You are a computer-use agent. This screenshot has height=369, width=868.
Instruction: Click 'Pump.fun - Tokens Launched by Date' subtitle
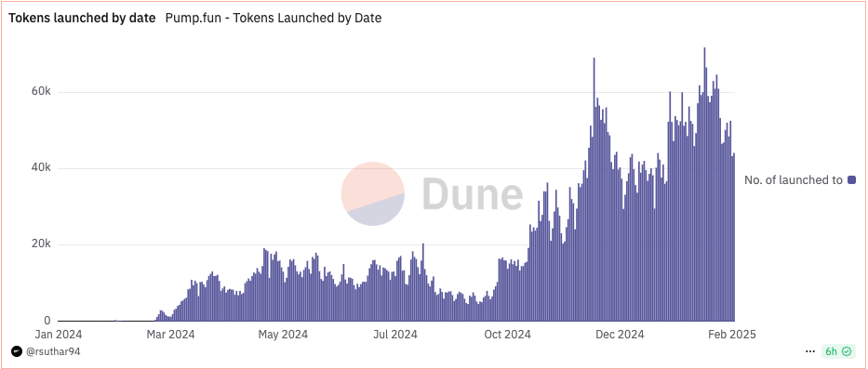[x=274, y=19]
